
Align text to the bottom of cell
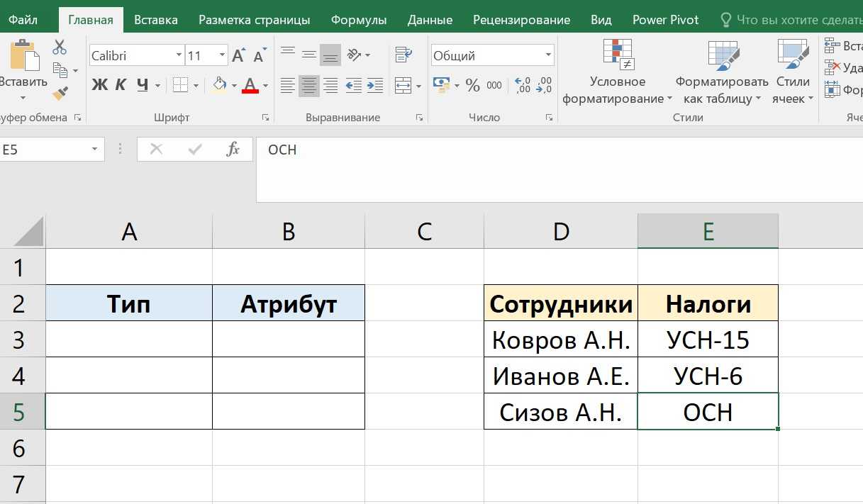tap(330, 55)
